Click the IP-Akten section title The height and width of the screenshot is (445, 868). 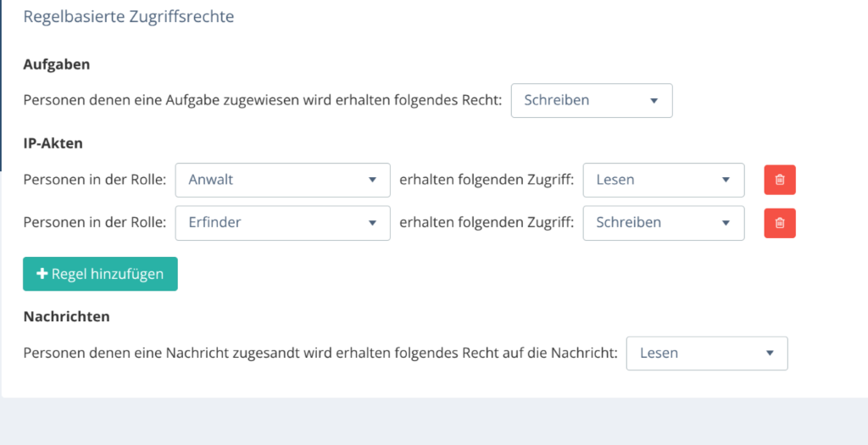[53, 143]
